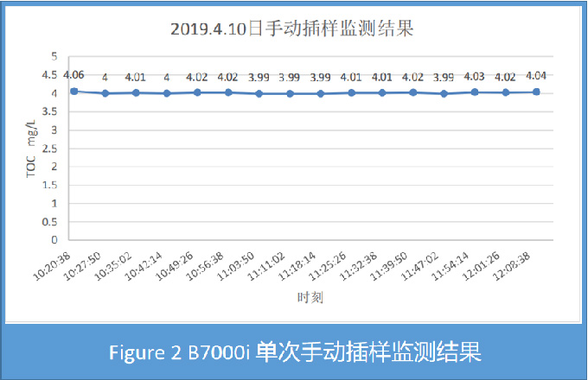Click the 2.5 tick on the TOC axis
Viewport: 588px width, 380px height.
click(x=49, y=149)
